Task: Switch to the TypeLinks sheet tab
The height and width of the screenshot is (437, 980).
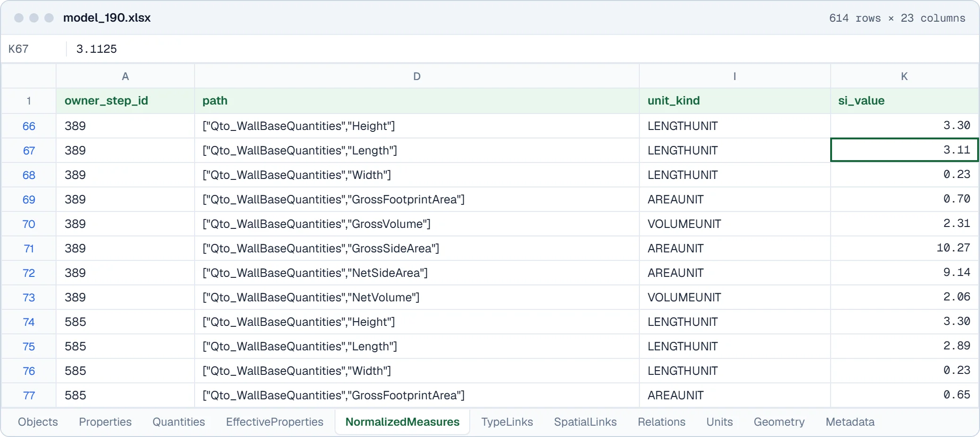Action: (x=507, y=422)
